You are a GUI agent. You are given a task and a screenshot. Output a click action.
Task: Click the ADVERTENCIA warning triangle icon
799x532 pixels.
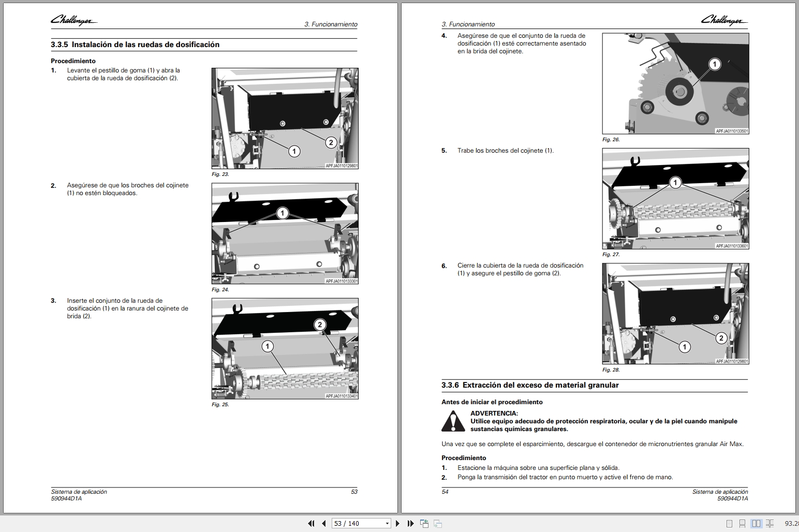(453, 421)
